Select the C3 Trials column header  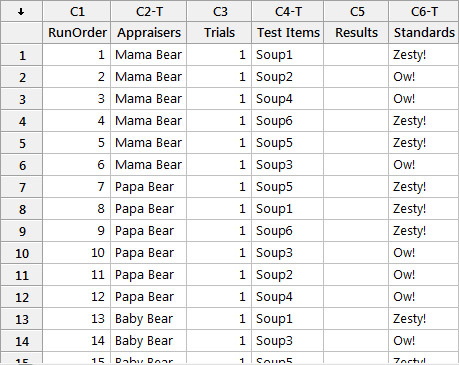point(219,11)
